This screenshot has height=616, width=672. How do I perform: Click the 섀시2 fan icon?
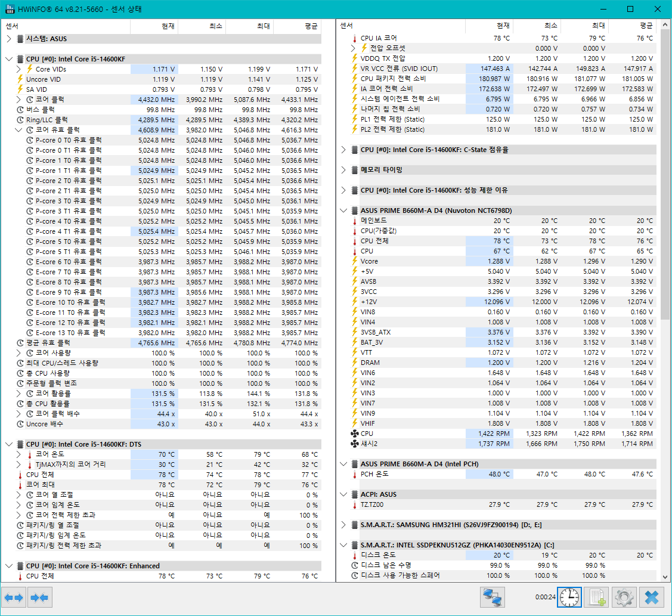click(x=354, y=444)
